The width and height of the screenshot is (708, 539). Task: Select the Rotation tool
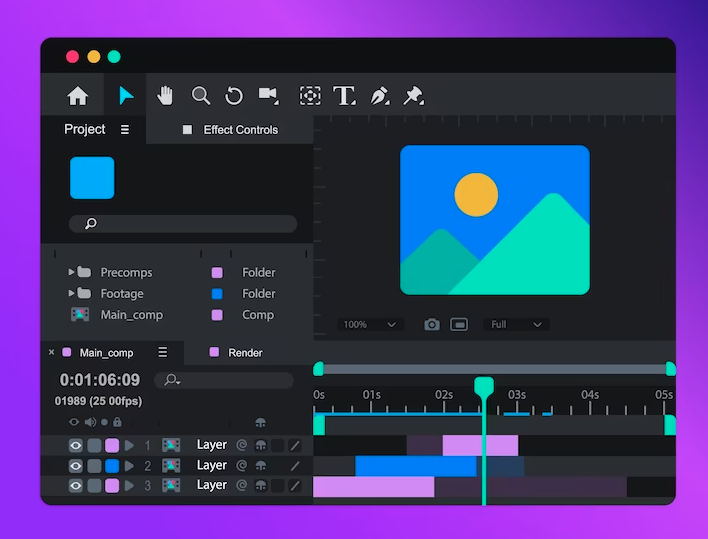coord(234,96)
